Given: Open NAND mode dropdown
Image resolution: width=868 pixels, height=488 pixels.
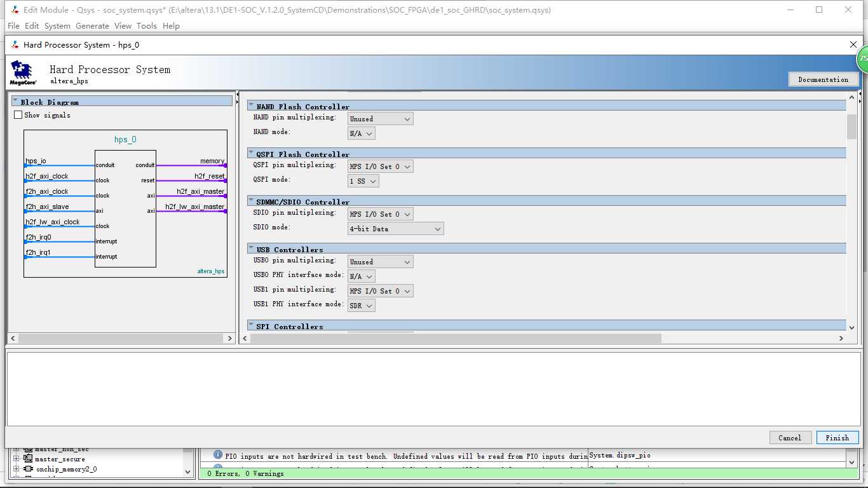Looking at the screenshot, I should tap(361, 133).
